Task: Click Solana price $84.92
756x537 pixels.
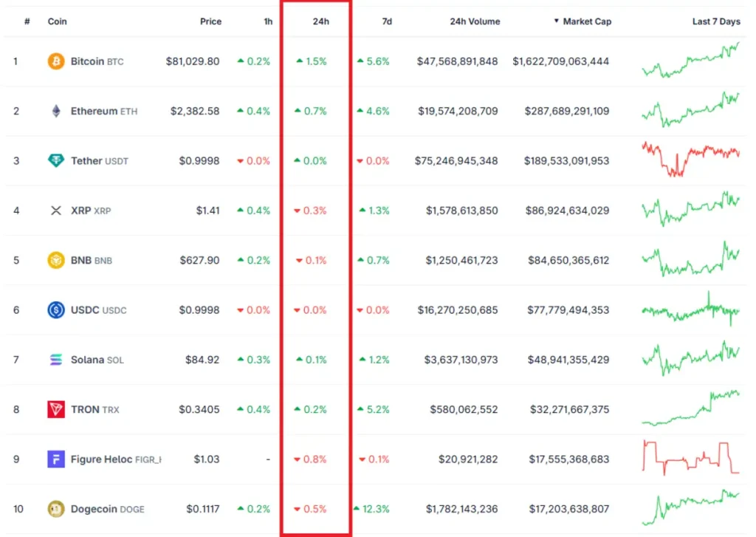Action: (x=202, y=360)
